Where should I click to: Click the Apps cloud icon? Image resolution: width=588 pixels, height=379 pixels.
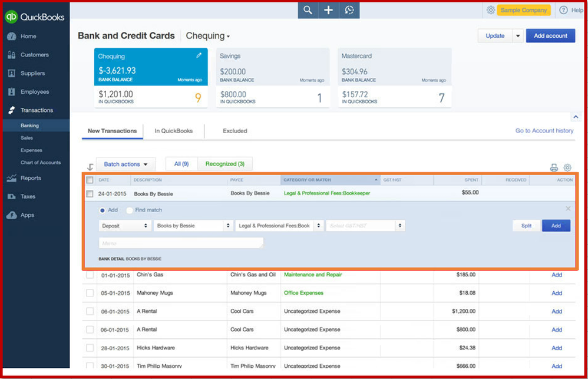click(12, 215)
